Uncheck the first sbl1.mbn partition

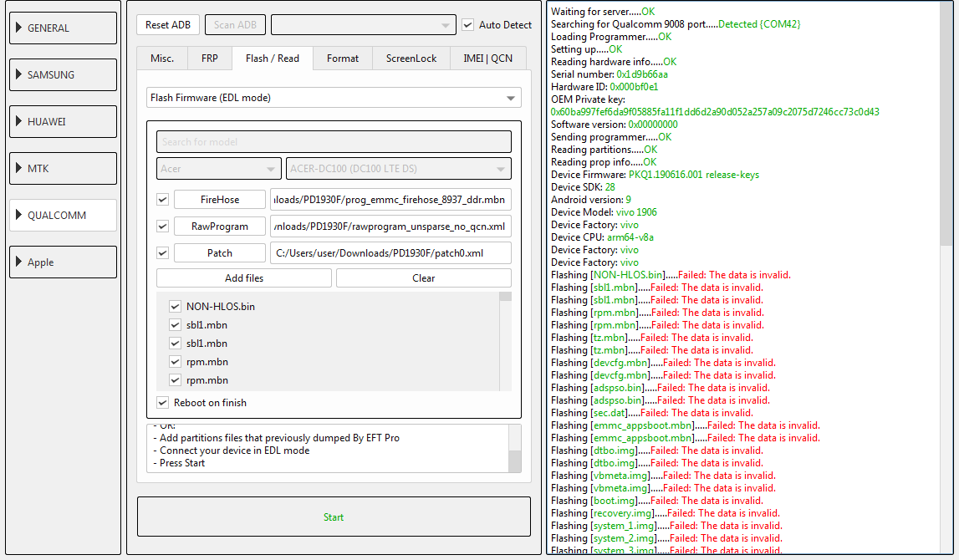click(x=175, y=324)
